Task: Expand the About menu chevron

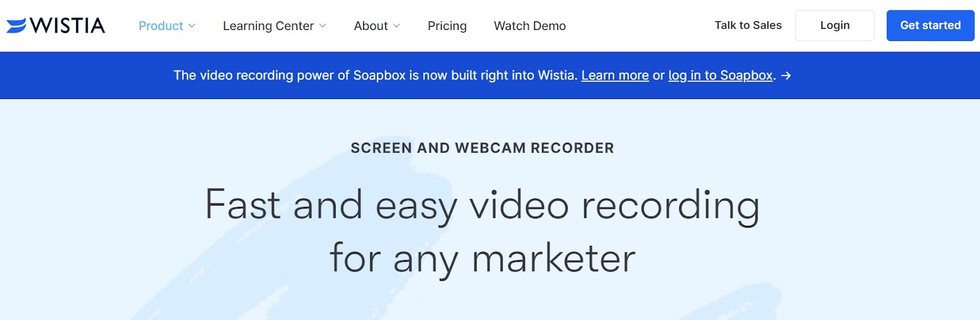Action: pos(396,26)
